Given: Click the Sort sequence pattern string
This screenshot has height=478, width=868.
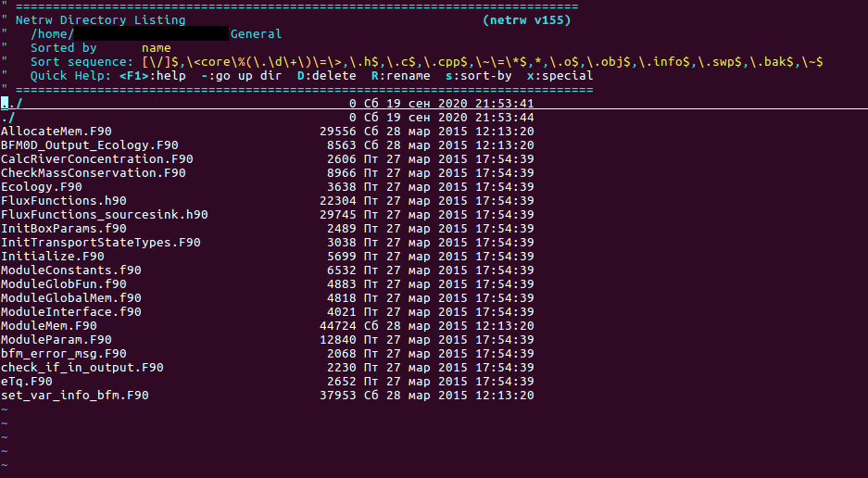Looking at the screenshot, I should point(482,61).
